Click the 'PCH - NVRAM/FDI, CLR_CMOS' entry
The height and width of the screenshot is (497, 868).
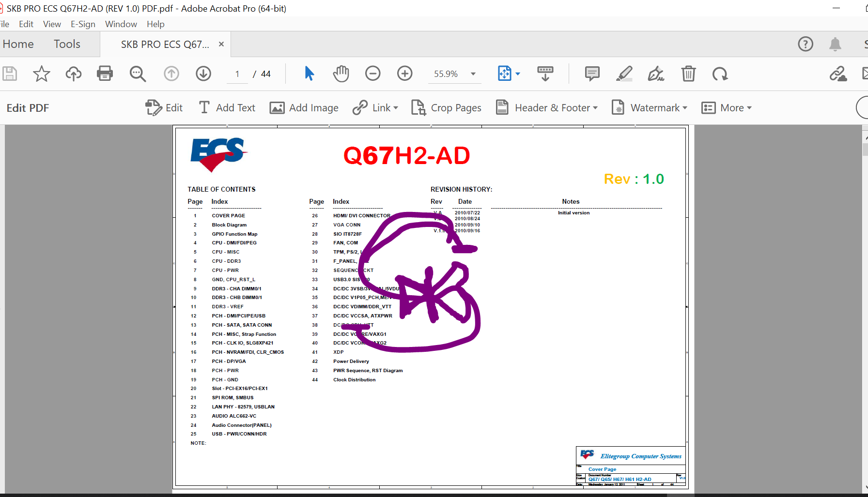[x=248, y=352]
